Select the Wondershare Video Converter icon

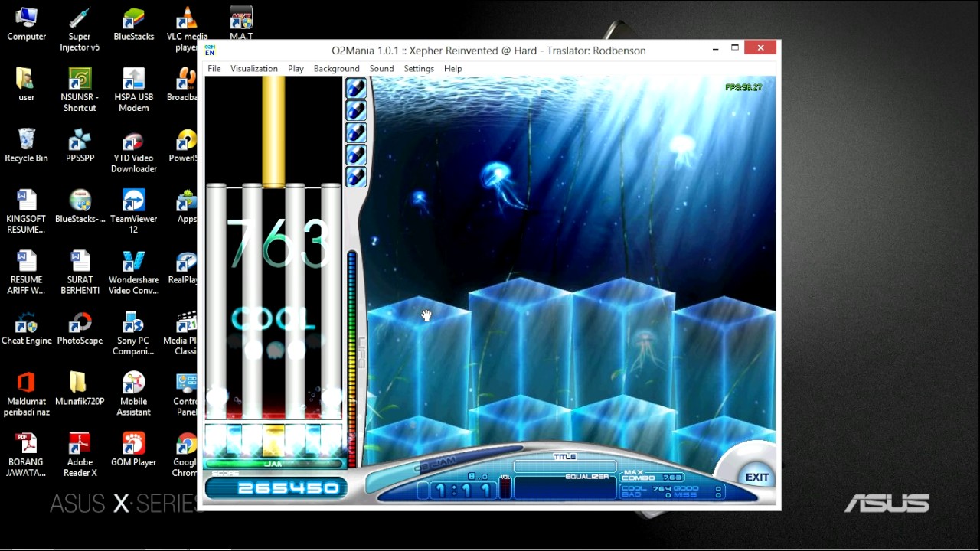pyautogui.click(x=134, y=272)
